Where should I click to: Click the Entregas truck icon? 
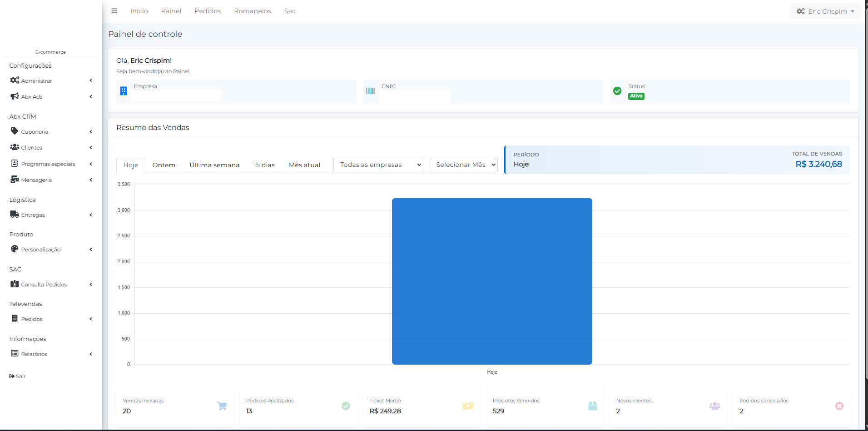pyautogui.click(x=15, y=215)
